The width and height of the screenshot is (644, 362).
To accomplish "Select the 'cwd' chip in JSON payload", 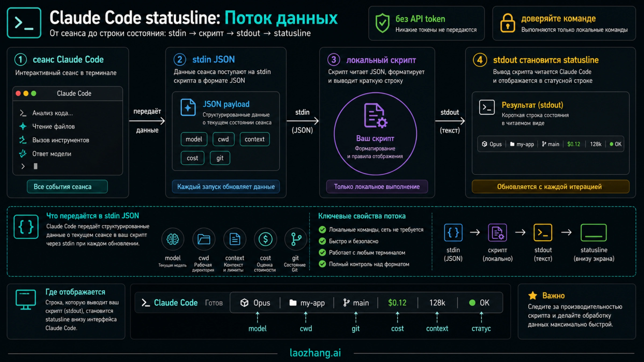I will [223, 139].
